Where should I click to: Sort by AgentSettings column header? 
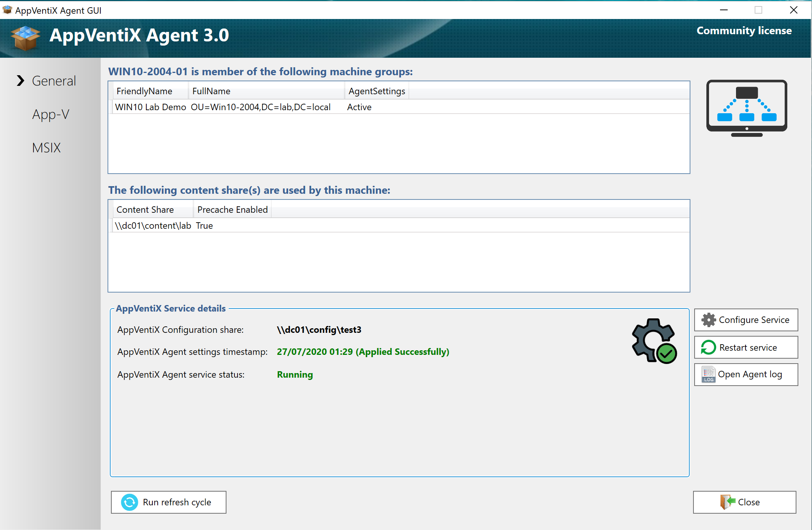[377, 91]
